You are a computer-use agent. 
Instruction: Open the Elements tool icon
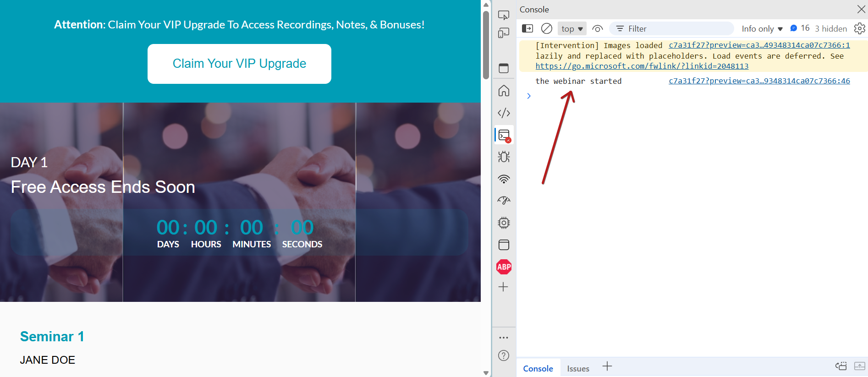point(504,113)
